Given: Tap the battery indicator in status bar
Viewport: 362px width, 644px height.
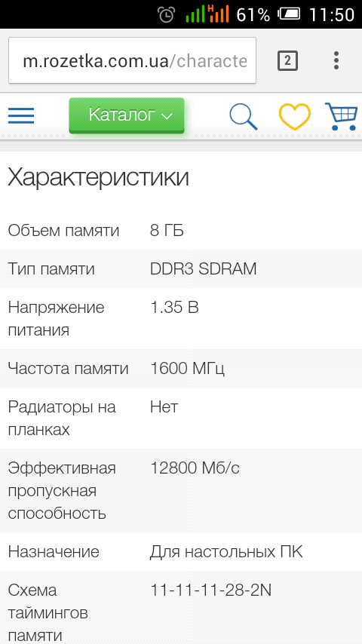Looking at the screenshot, I should pyautogui.click(x=290, y=15).
